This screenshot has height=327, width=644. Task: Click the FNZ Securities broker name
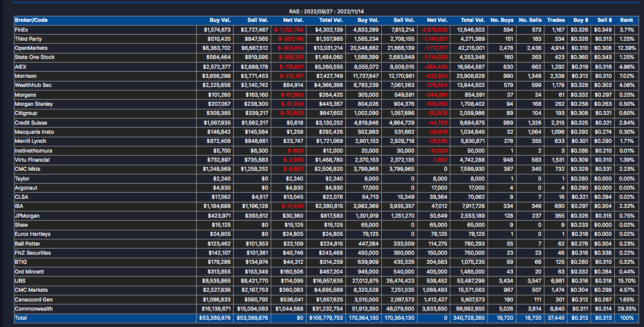tap(33, 253)
